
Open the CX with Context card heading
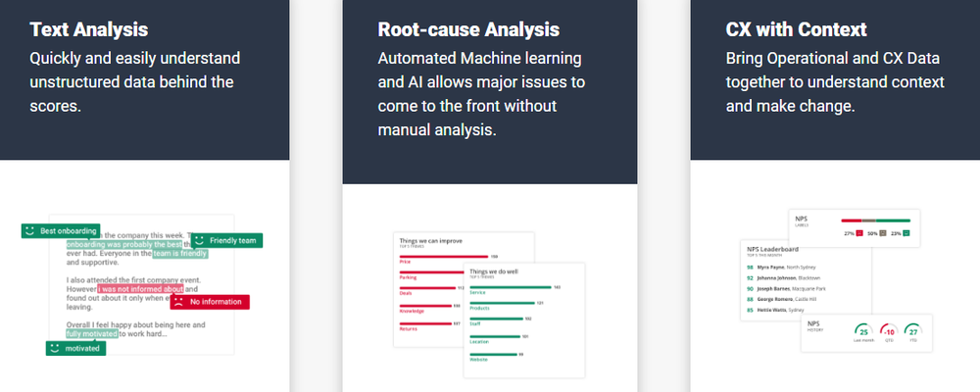pyautogui.click(x=796, y=29)
